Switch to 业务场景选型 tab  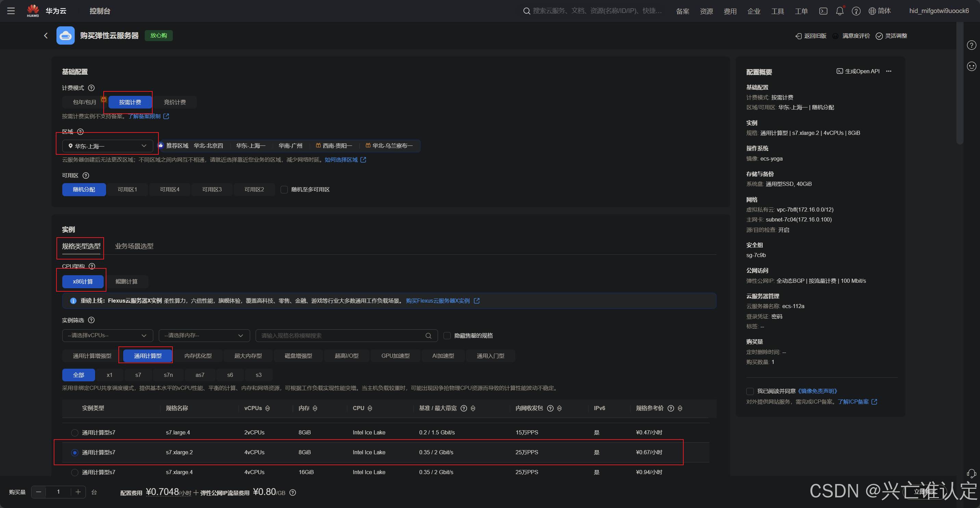[x=134, y=246]
